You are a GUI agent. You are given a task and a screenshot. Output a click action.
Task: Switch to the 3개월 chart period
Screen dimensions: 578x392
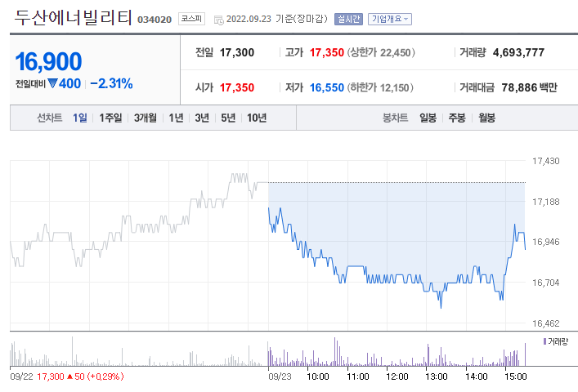pos(146,118)
